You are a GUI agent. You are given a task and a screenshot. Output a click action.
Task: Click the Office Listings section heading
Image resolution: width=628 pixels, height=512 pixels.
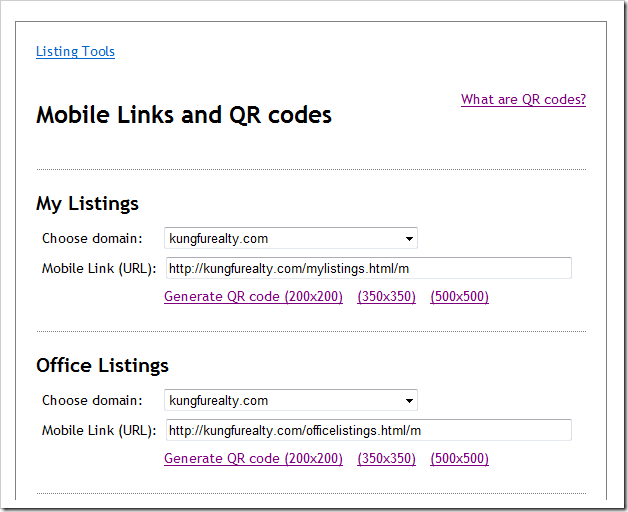[102, 366]
